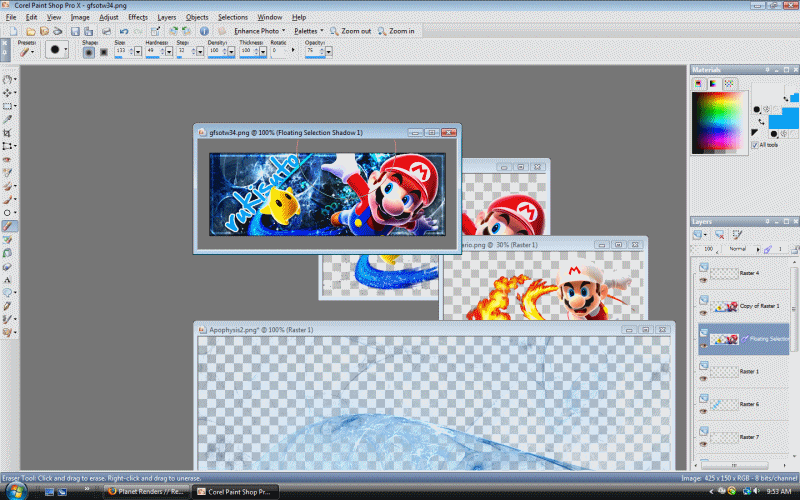Open the brush Presets dropdown

coord(26,50)
